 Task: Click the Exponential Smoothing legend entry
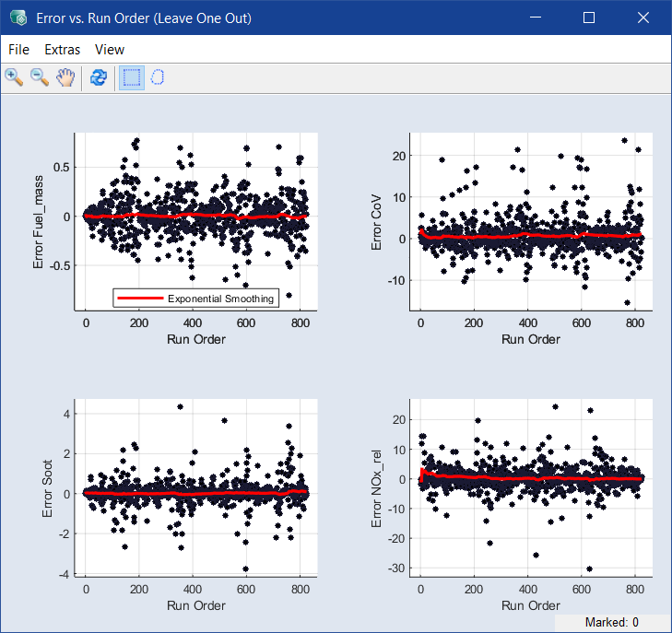click(220, 299)
